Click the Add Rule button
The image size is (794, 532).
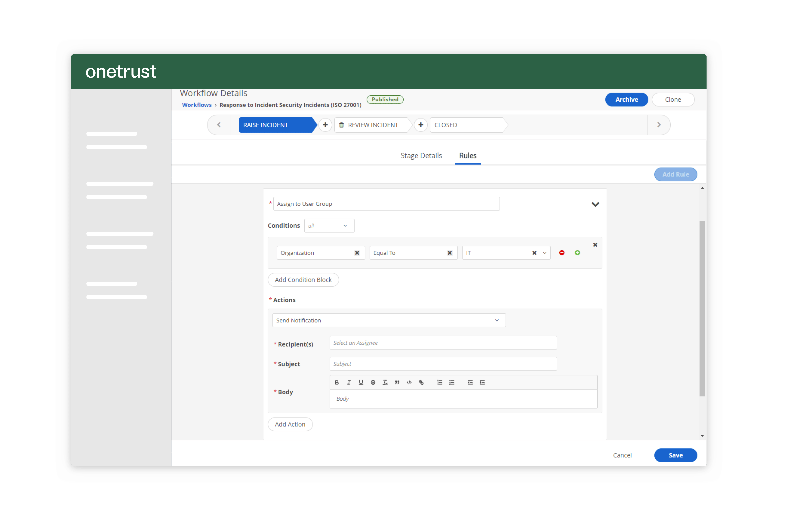coord(676,174)
